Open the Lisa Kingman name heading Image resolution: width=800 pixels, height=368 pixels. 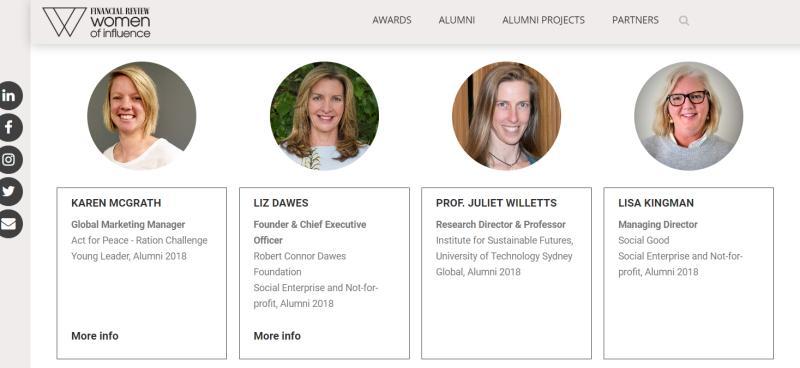point(656,203)
